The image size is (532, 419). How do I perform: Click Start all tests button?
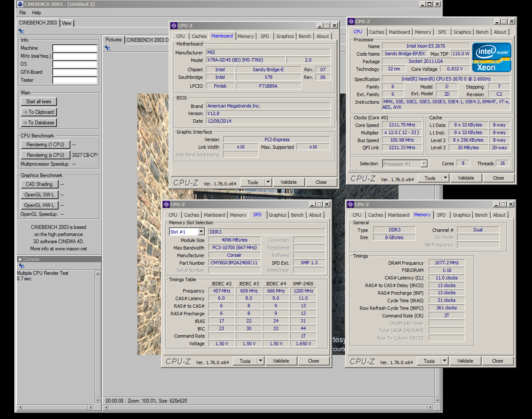(x=39, y=102)
